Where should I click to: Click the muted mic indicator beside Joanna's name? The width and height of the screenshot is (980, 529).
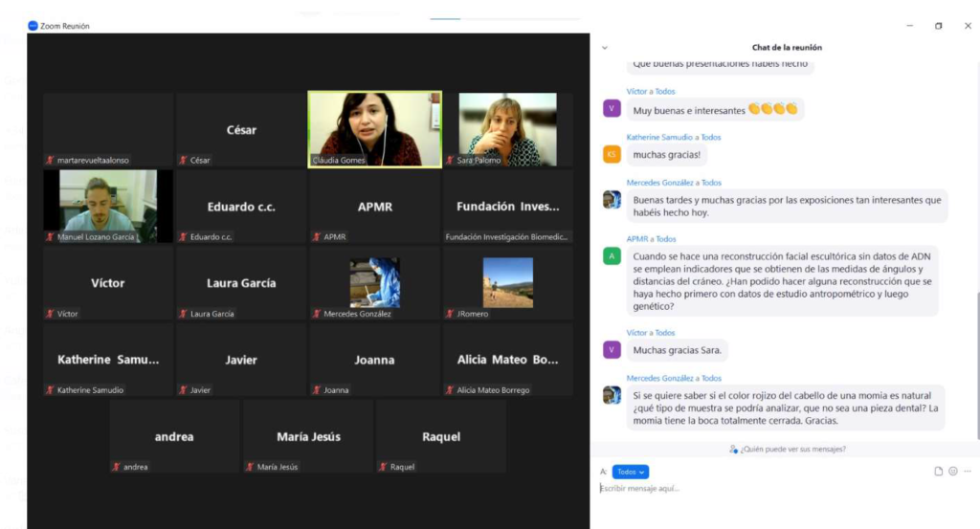[317, 390]
